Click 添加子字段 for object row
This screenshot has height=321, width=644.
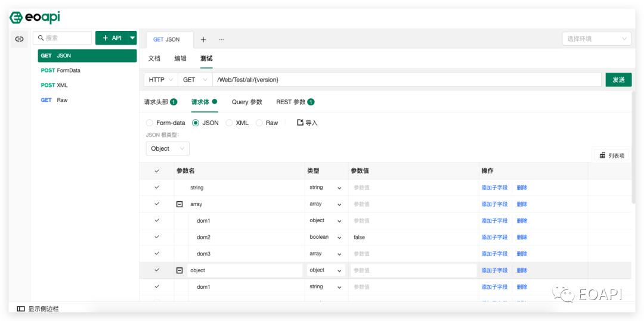coord(494,270)
